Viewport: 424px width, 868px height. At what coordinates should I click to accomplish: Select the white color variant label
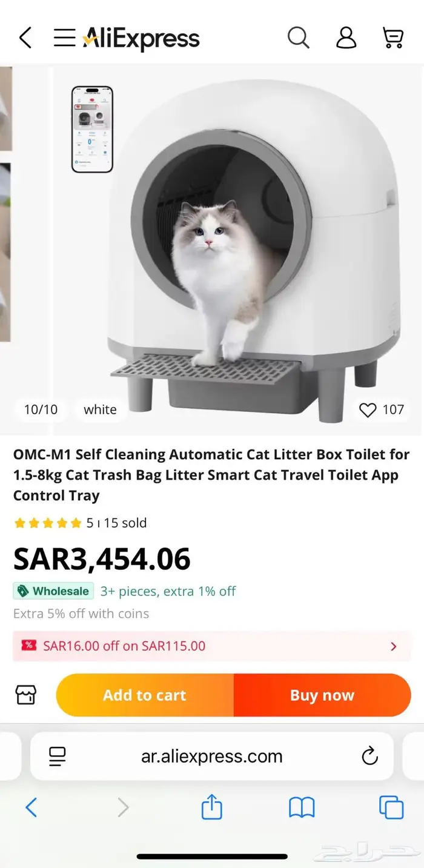tap(100, 409)
